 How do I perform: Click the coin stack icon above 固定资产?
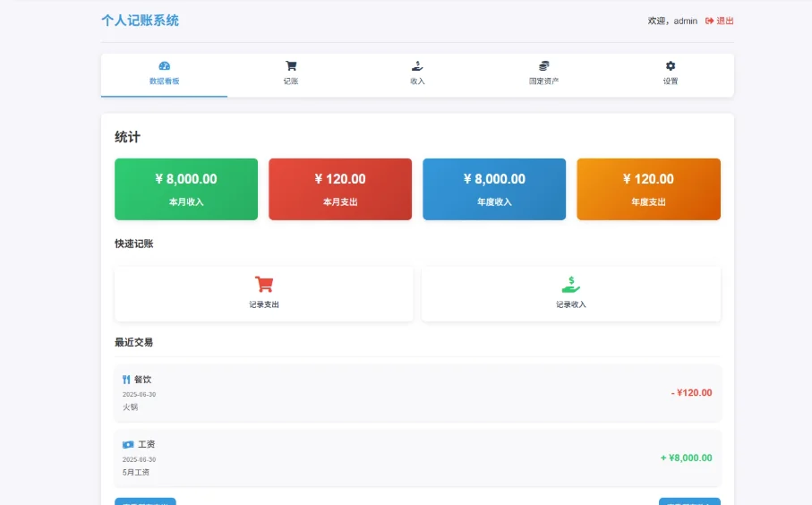[x=543, y=65]
